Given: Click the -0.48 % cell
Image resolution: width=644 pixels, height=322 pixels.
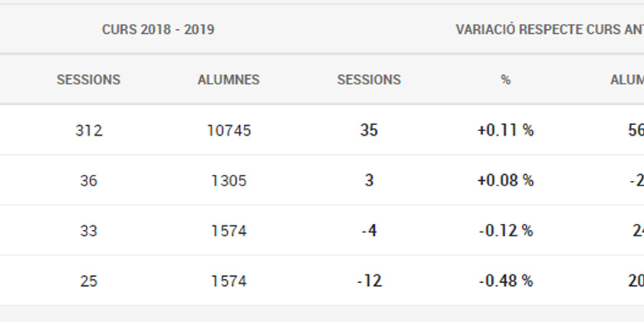Looking at the screenshot, I should pyautogui.click(x=505, y=281).
